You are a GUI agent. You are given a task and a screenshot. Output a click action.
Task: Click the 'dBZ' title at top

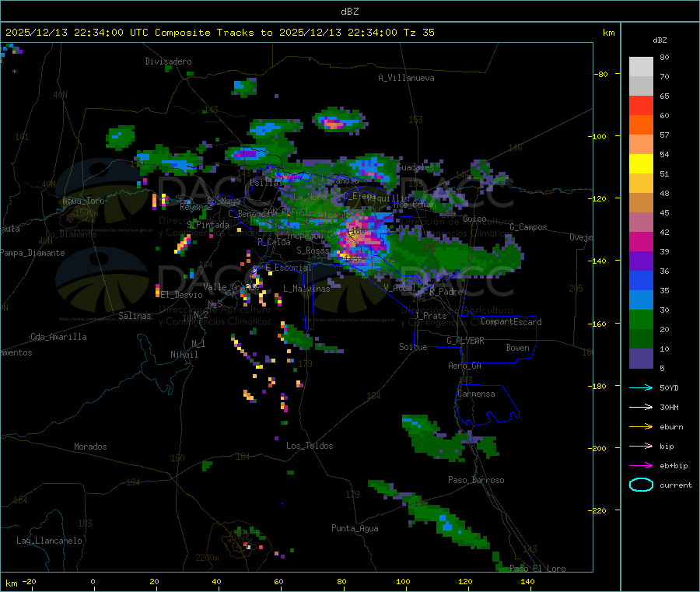pos(349,12)
